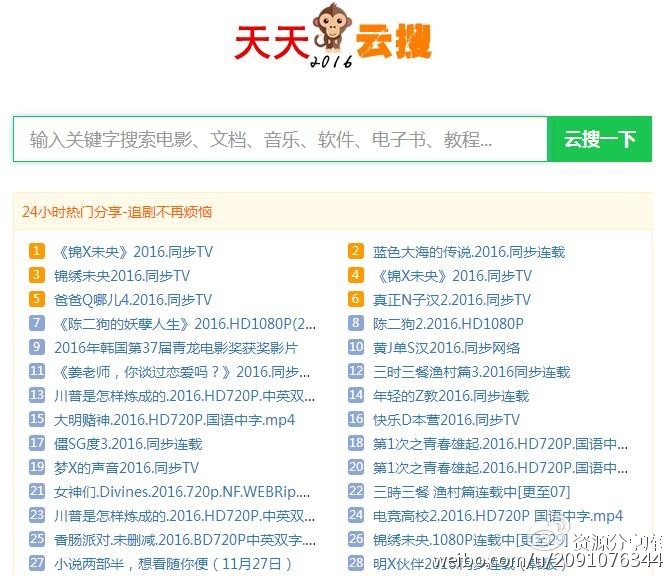The image size is (669, 576).
Task: Click rank badge 3 beside 锦绣未央2016
Action: (x=37, y=275)
